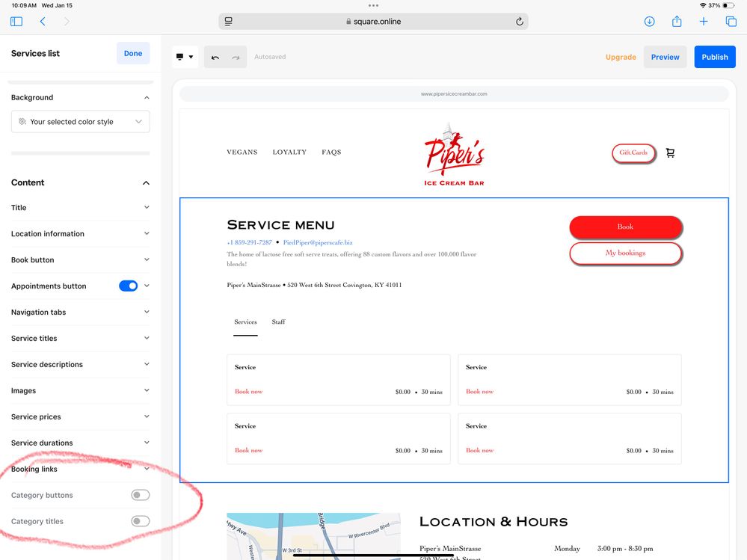Click the Upgrade link
Screen dimensions: 747x560
click(621, 57)
